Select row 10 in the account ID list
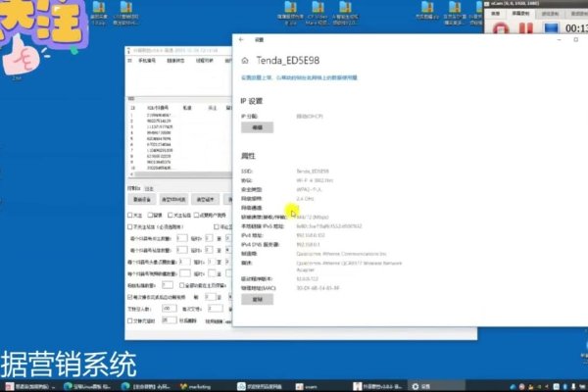This screenshot has height=392, width=588. click(x=158, y=168)
